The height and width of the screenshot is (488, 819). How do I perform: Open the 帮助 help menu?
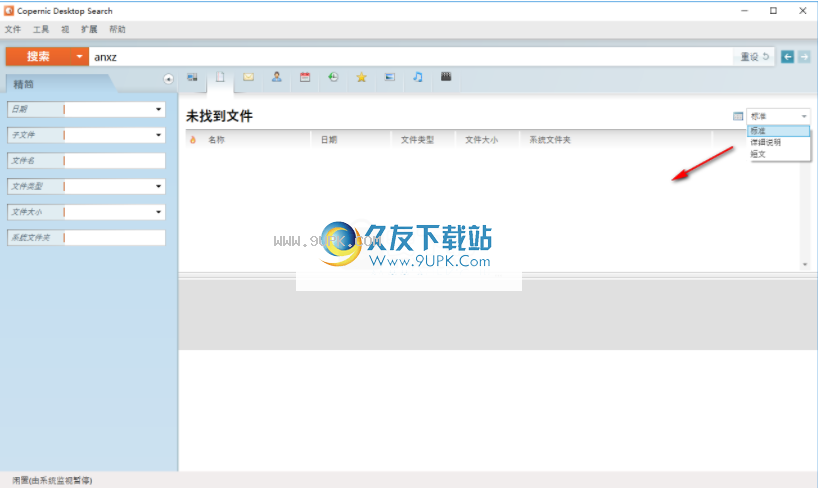click(117, 29)
